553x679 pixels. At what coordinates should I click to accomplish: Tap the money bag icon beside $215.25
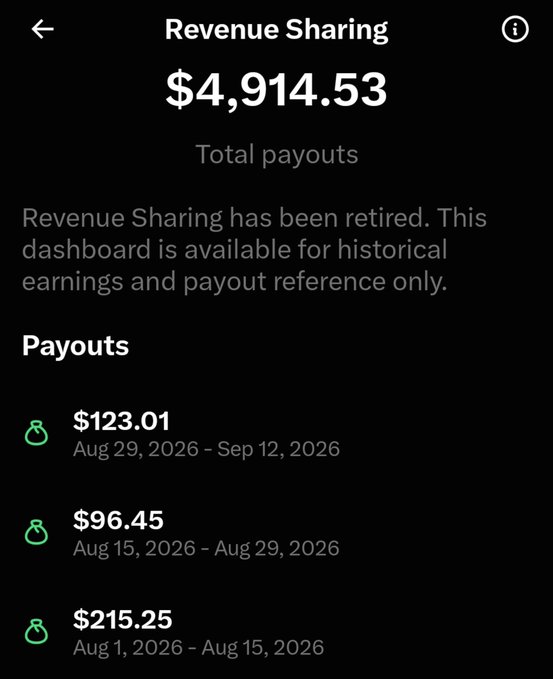coord(36,631)
